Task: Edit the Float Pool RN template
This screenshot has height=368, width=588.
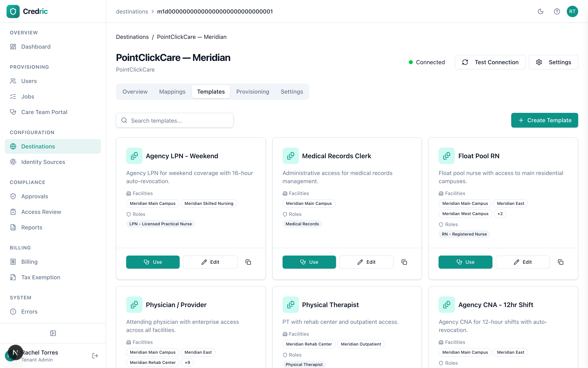Action: pos(523,262)
